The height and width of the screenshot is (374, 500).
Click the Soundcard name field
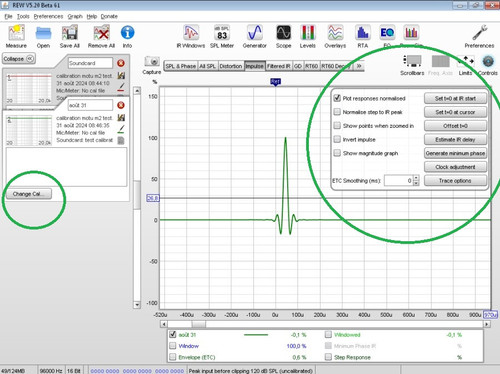(90, 63)
